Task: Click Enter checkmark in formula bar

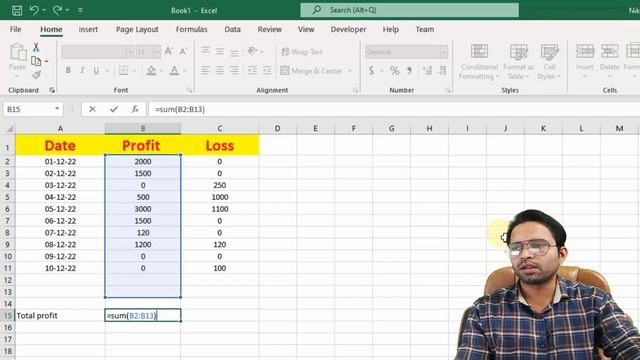Action: point(114,109)
